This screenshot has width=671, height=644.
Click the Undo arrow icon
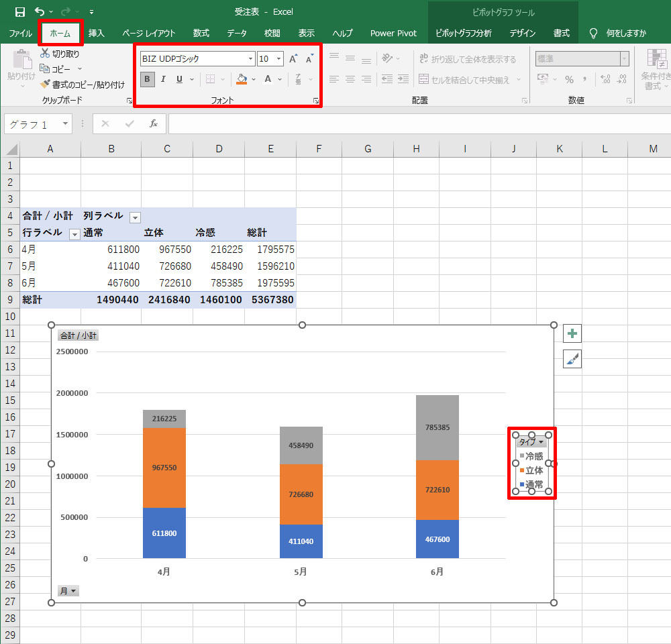pos(40,11)
